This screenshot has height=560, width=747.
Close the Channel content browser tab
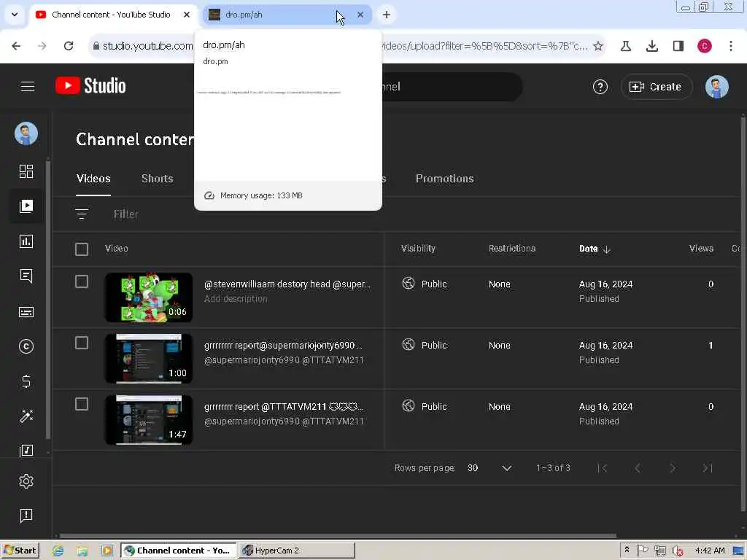click(x=187, y=15)
